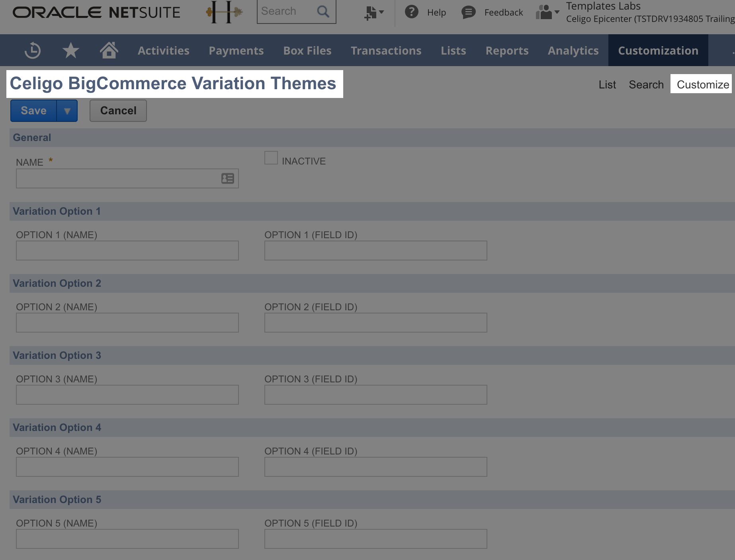Open the Customization menu
This screenshot has width=735, height=560.
(658, 50)
